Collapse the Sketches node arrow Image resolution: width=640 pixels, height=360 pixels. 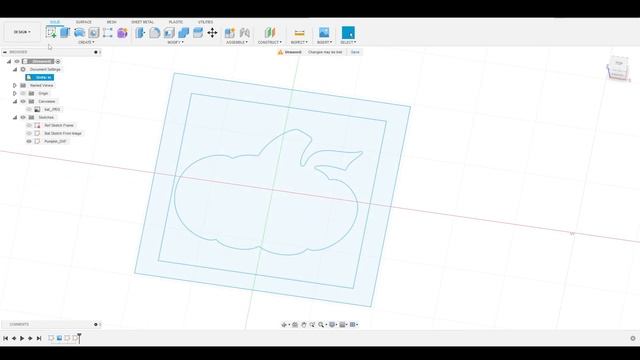[15, 117]
